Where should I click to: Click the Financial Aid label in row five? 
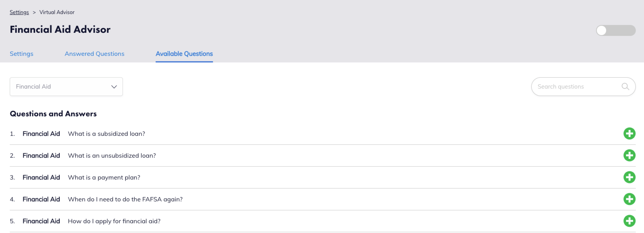[x=41, y=221]
